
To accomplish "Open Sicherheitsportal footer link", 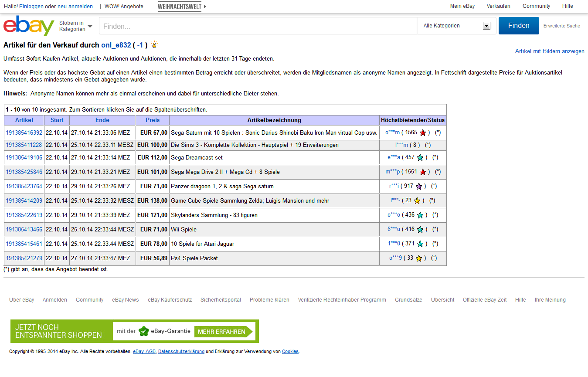I will pyautogui.click(x=221, y=300).
